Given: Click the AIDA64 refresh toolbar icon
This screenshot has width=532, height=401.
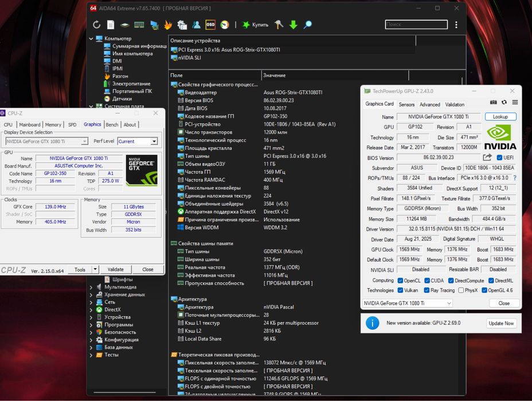Looking at the screenshot, I should click(96, 25).
